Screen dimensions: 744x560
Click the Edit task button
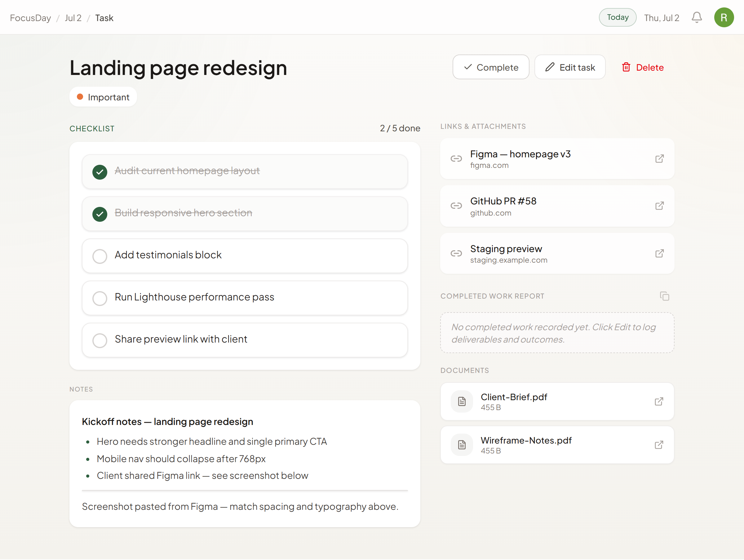coord(570,67)
